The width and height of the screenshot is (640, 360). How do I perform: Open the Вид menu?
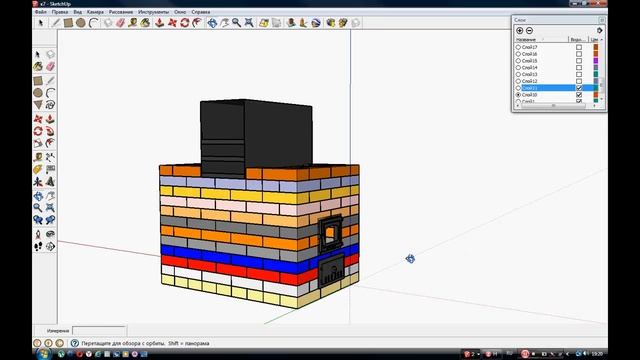(x=78, y=12)
